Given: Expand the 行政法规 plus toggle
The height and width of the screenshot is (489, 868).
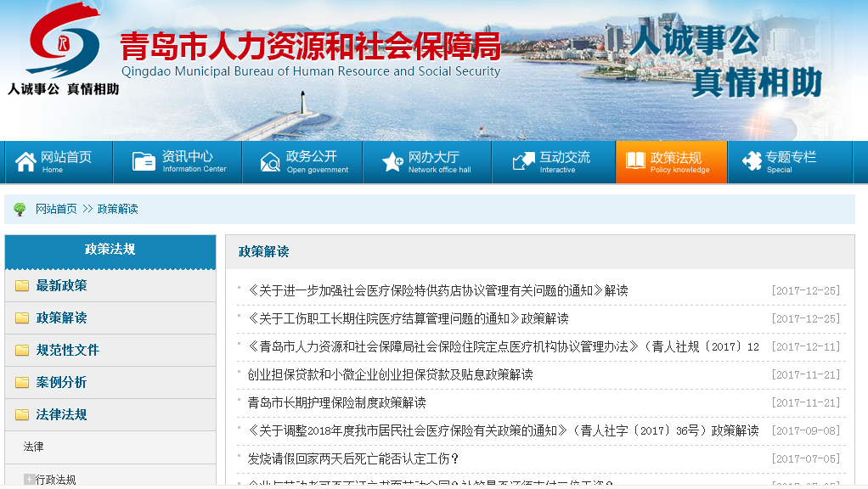Looking at the screenshot, I should [29, 480].
